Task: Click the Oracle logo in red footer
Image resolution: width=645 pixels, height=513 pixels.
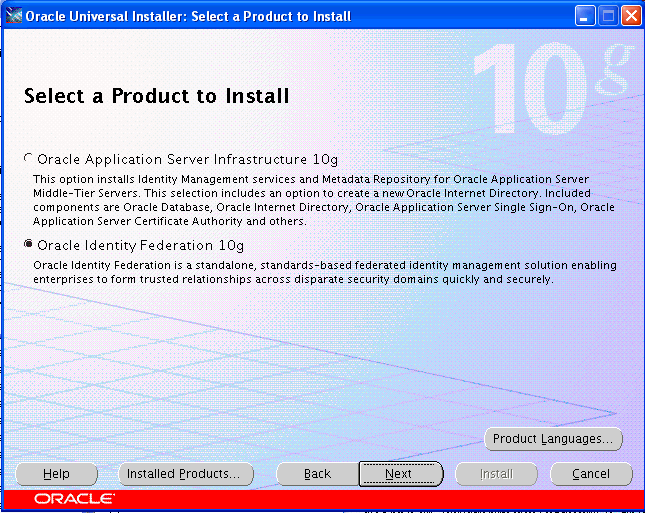Action: 74,499
